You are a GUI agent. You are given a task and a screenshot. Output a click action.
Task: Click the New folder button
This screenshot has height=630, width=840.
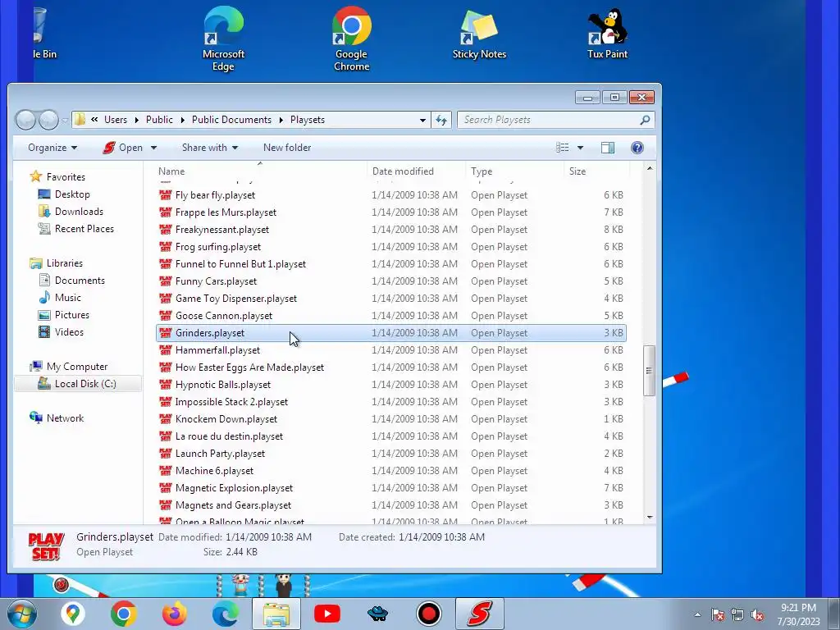[x=287, y=148]
